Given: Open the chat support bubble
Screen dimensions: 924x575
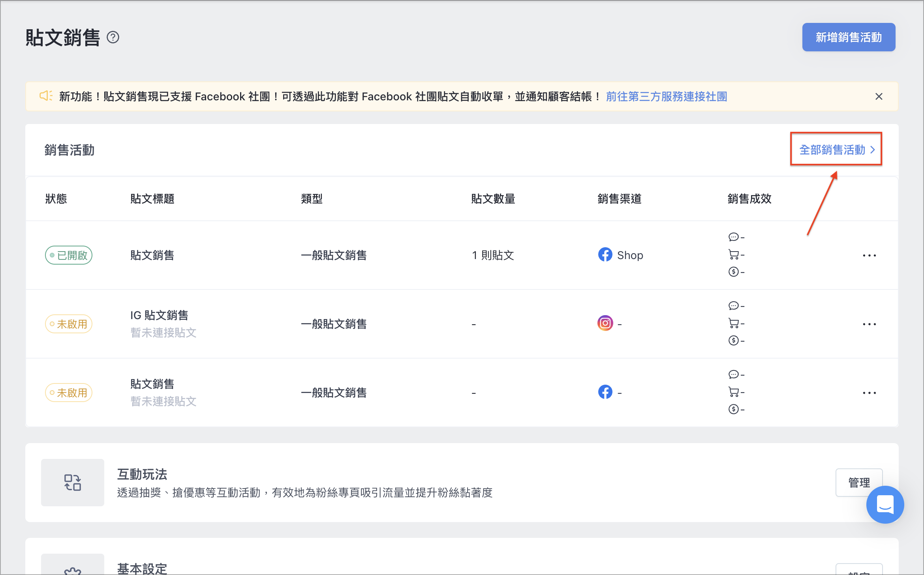Looking at the screenshot, I should click(885, 505).
